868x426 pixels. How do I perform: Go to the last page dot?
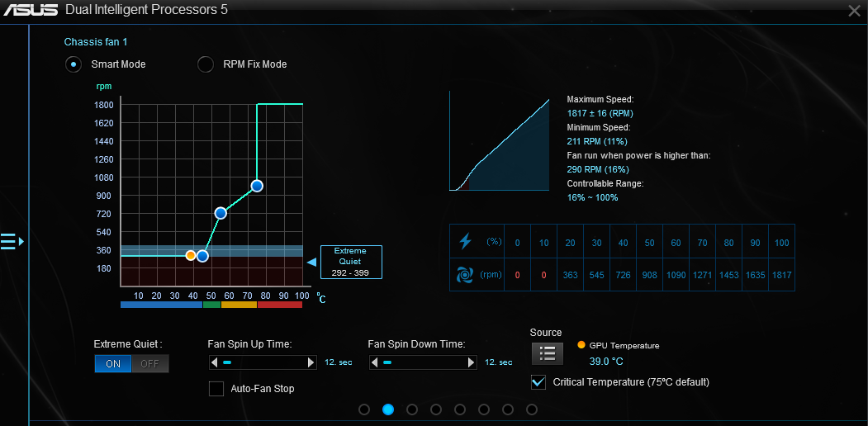[532, 409]
